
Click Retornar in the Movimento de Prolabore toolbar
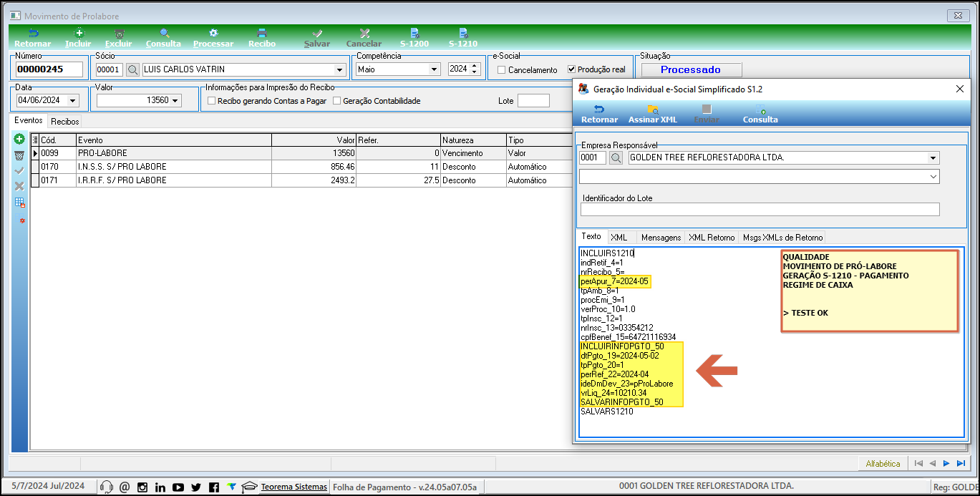(x=32, y=38)
